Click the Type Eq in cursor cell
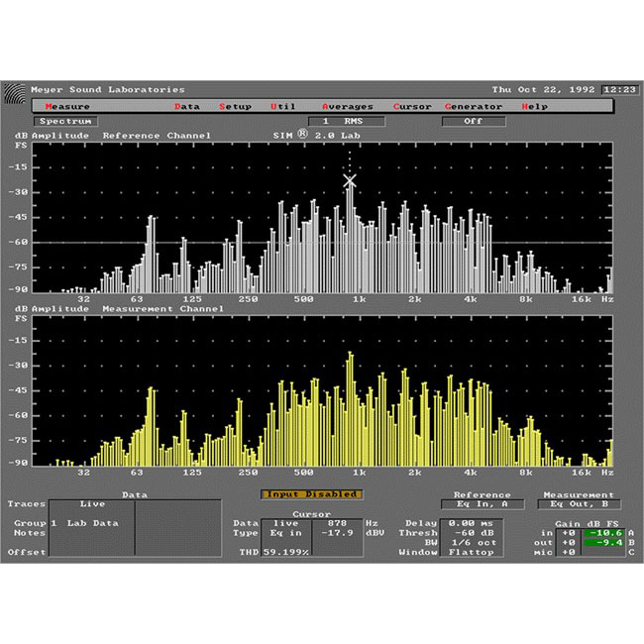Image resolution: width=644 pixels, height=644 pixels. pos(286,533)
